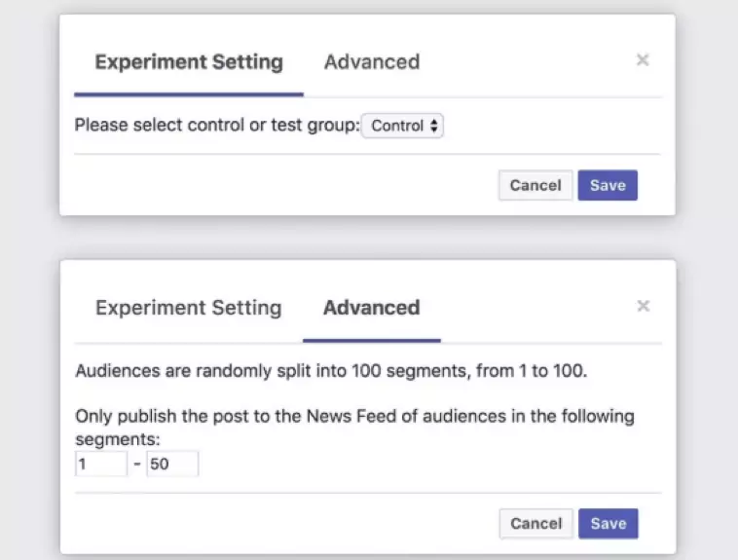Viewport: 738px width, 560px height.
Task: Click the dash between the segment fields
Action: 137,465
